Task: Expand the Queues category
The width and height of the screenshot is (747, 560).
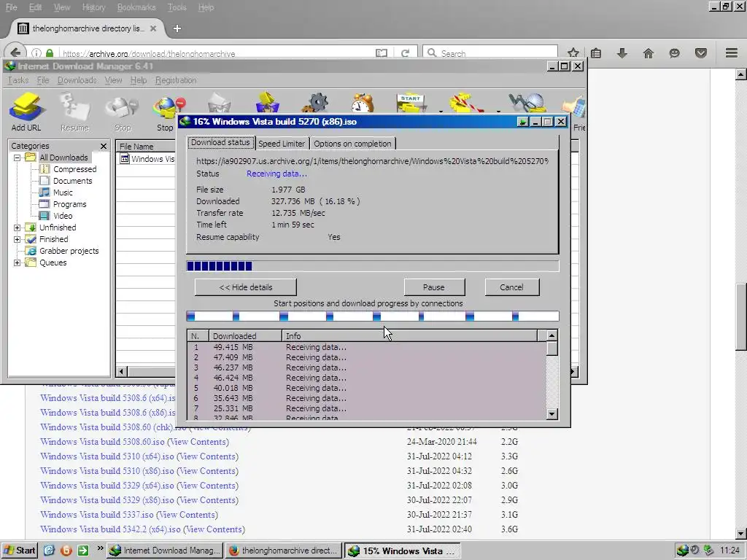Action: point(18,262)
